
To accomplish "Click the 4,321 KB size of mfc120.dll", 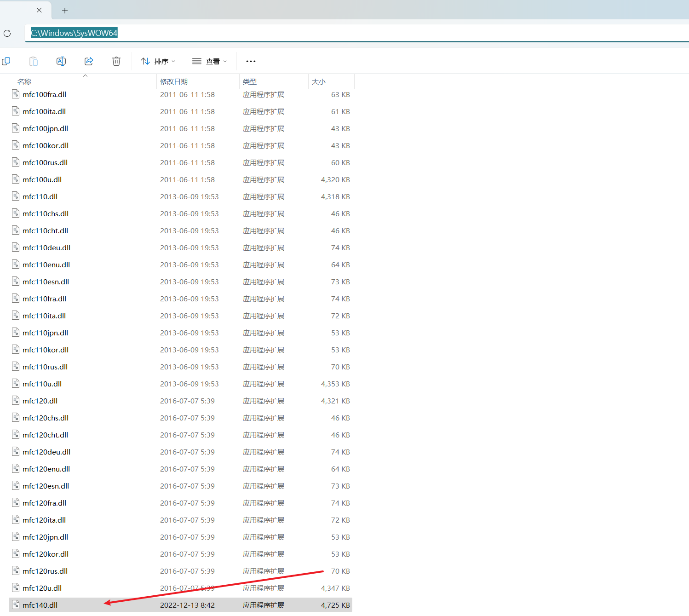I will (335, 401).
